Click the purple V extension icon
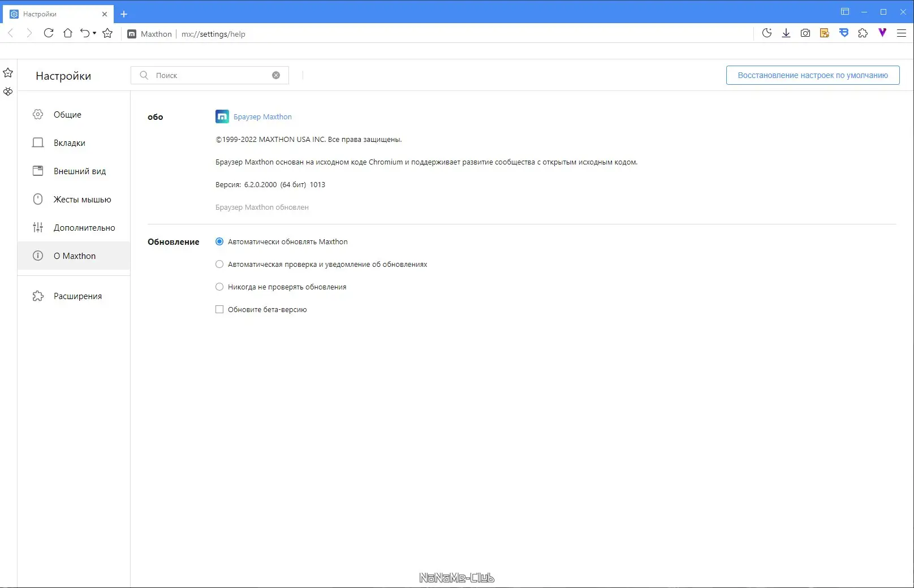Screen dimensions: 914x588 point(882,33)
